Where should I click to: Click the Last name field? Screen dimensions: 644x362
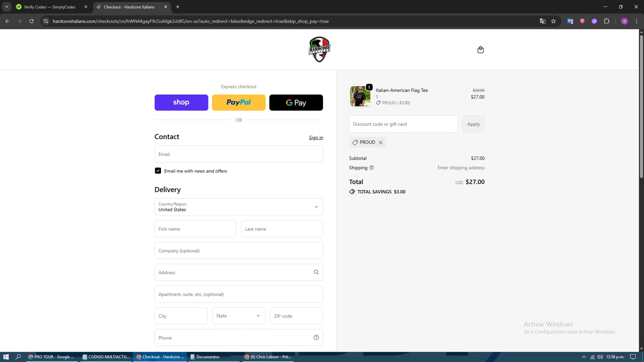(282, 229)
